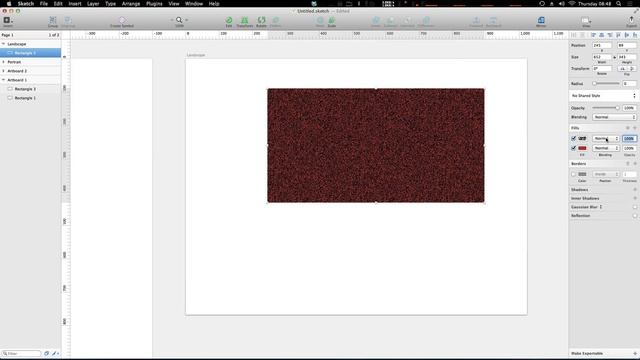Click the zoom magnifier icon
The image size is (640, 360).
(x=179, y=20)
